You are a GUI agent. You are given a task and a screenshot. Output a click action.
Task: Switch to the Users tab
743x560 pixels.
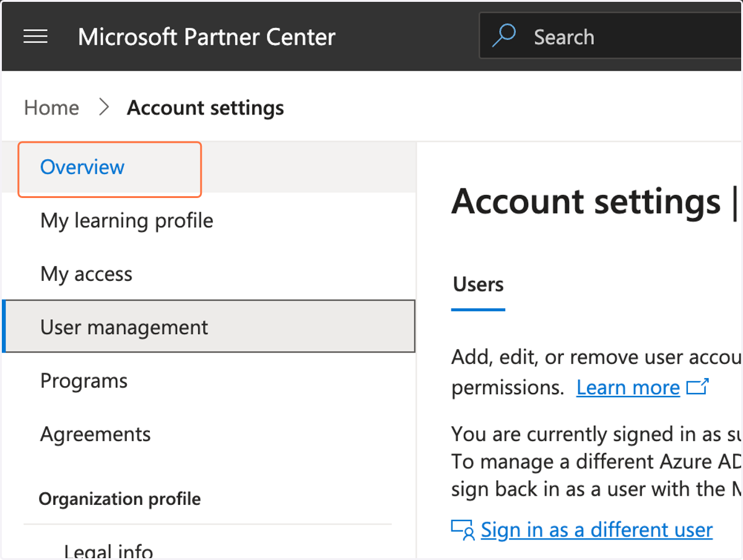[478, 285]
